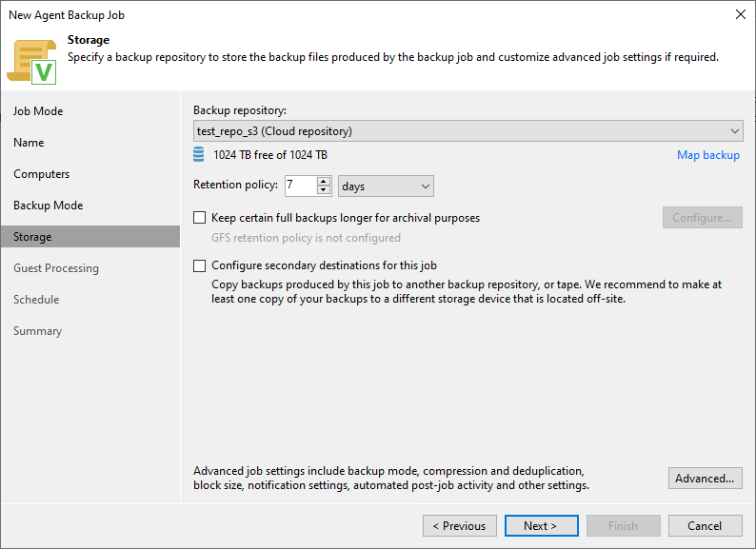The image size is (756, 549).
Task: Click the Veeam backup job scroll icon
Action: [32, 60]
